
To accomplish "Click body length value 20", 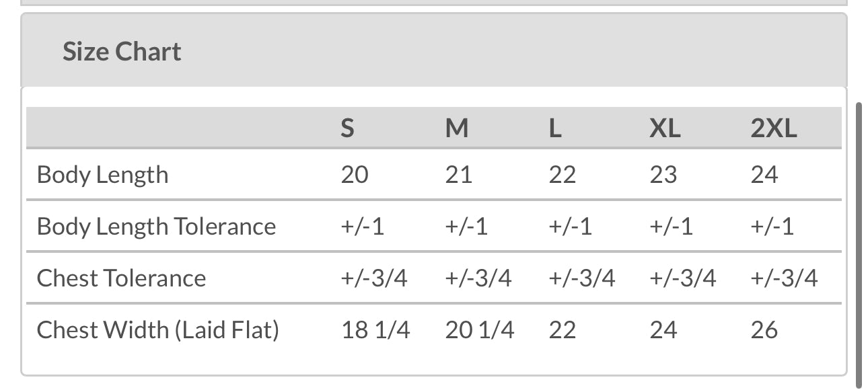I will pos(355,175).
